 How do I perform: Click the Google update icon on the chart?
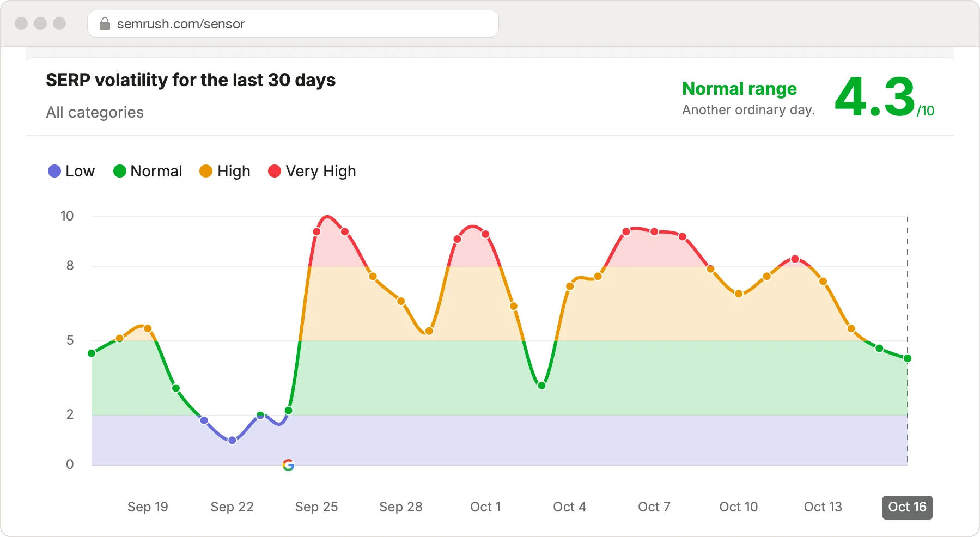(x=289, y=465)
